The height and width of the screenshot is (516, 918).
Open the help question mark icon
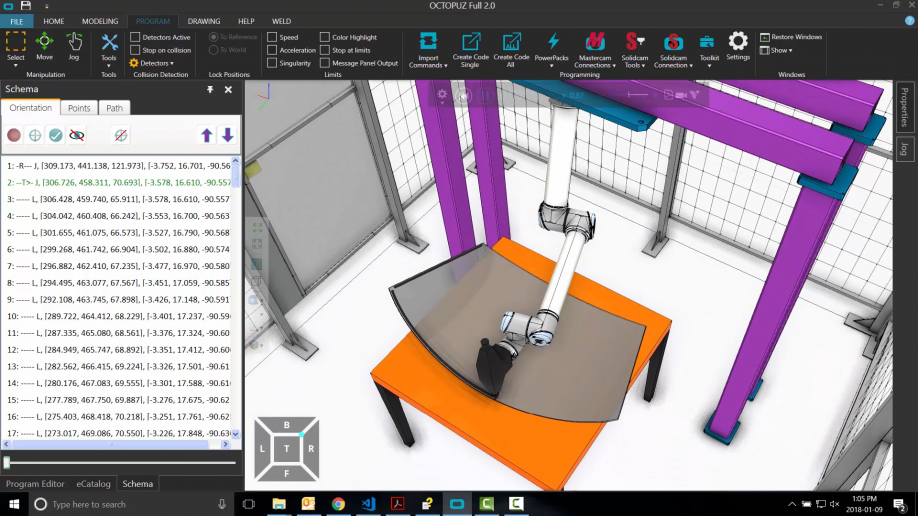coord(909,20)
